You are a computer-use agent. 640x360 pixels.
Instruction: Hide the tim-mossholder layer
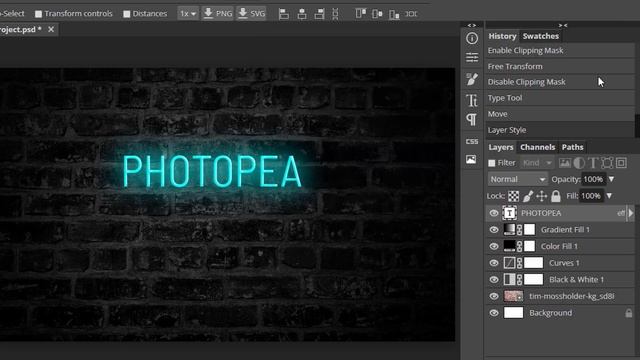[493, 296]
